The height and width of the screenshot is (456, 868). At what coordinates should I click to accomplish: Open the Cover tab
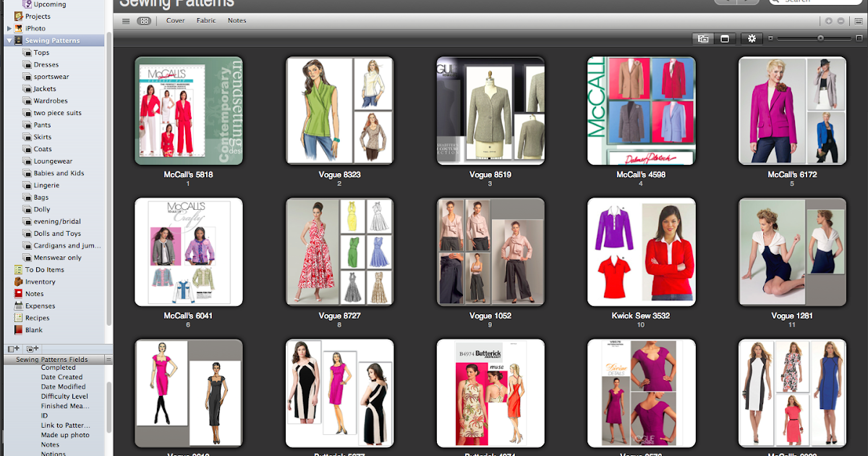pos(176,21)
